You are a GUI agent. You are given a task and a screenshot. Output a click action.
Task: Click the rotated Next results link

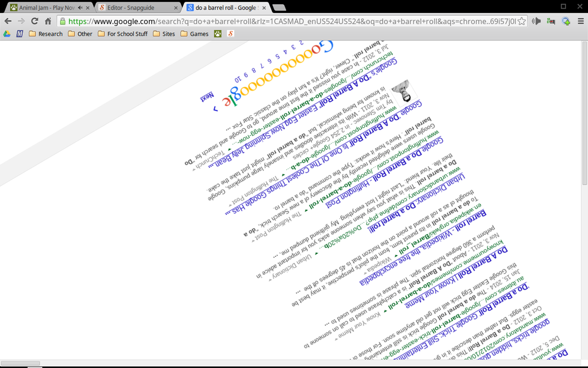tap(207, 96)
